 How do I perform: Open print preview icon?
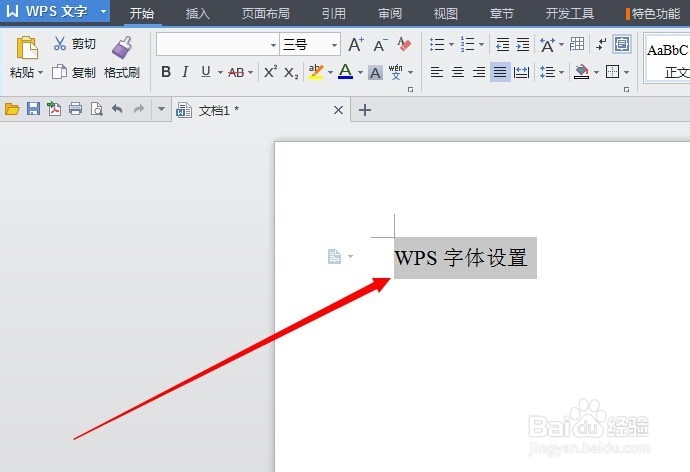coord(96,109)
